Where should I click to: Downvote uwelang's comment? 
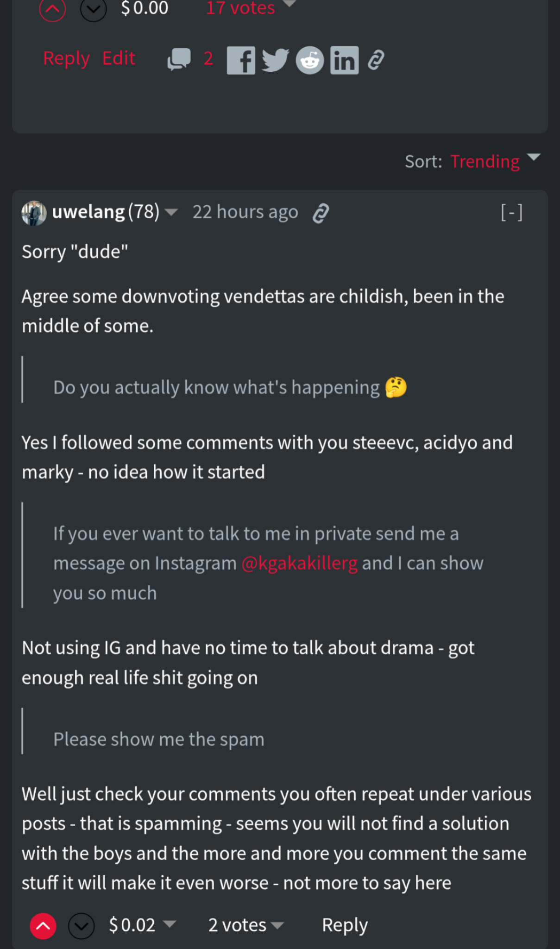(82, 926)
